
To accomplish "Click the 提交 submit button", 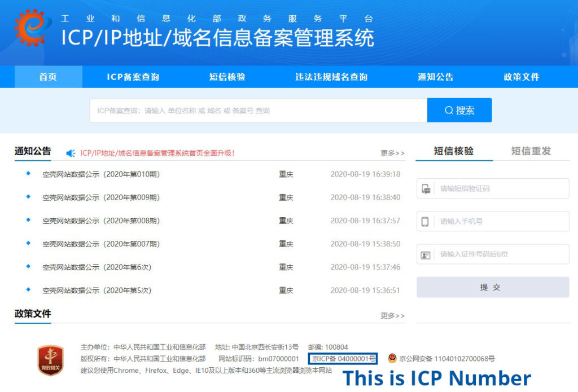I will pos(492,287).
